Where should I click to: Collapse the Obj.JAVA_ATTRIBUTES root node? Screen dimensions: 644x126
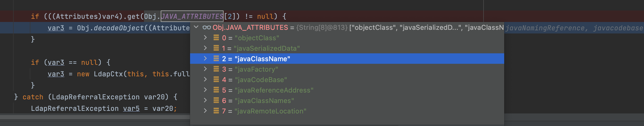tap(196, 27)
